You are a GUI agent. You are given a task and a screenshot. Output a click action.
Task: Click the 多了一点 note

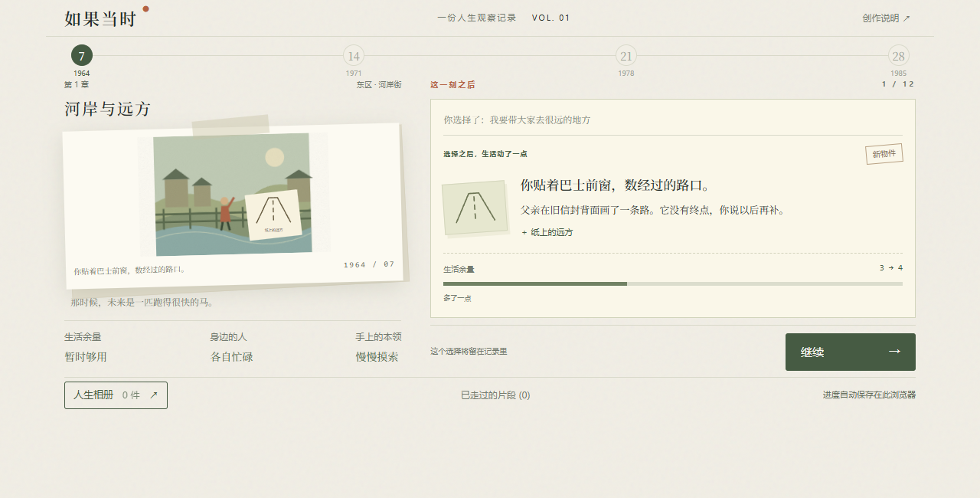457,298
